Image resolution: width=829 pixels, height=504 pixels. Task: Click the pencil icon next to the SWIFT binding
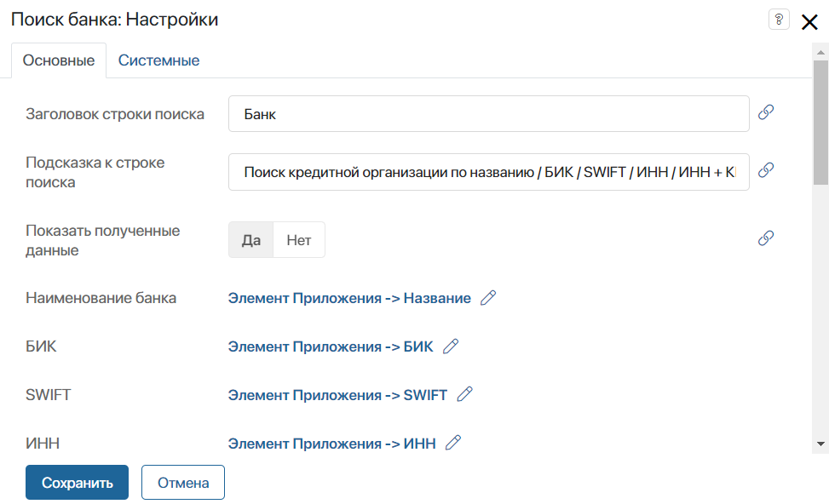click(x=464, y=395)
